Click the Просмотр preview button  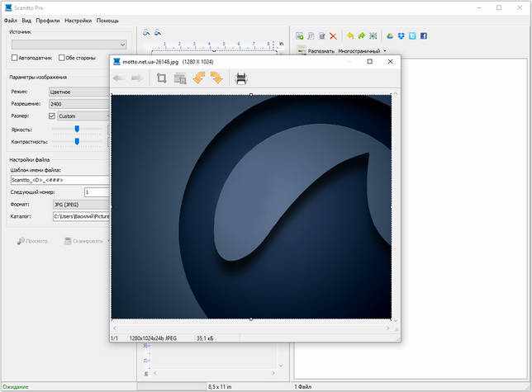click(32, 241)
